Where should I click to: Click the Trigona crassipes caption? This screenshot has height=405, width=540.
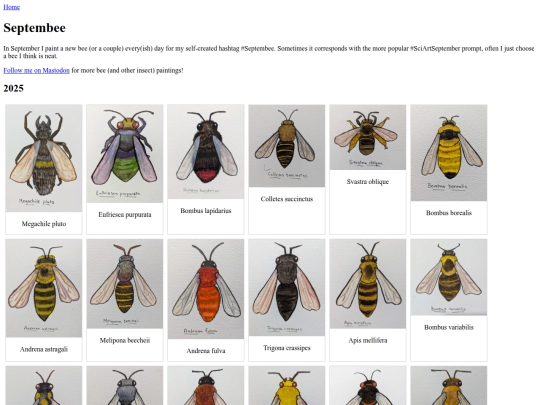click(287, 348)
